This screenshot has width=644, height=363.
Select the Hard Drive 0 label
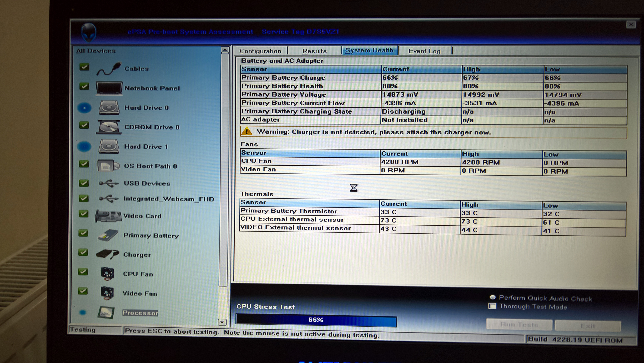[146, 108]
